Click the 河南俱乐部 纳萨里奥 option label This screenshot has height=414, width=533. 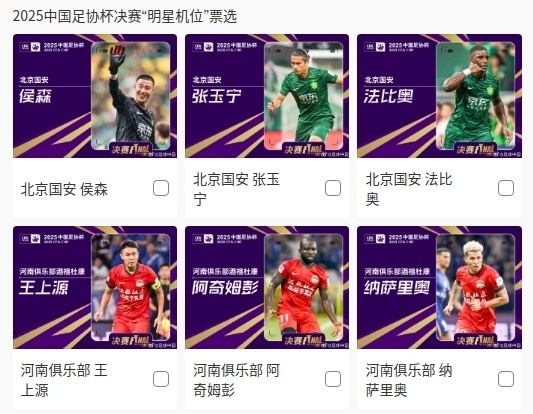coord(409,380)
